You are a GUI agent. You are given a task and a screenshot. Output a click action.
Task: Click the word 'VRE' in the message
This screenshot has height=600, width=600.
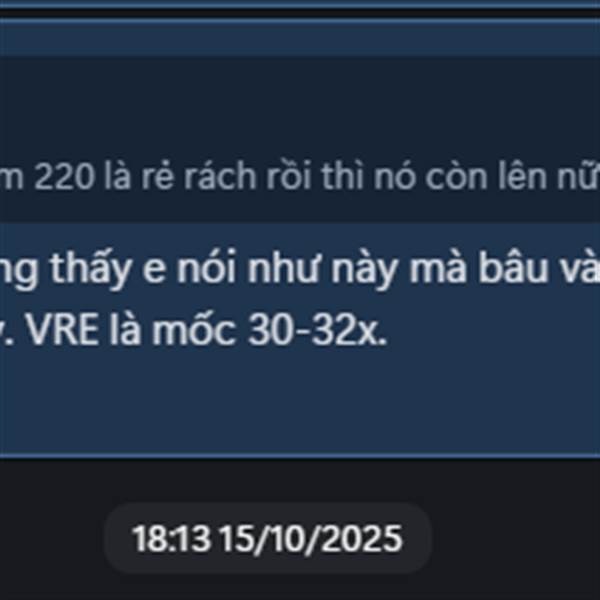[x=63, y=329]
